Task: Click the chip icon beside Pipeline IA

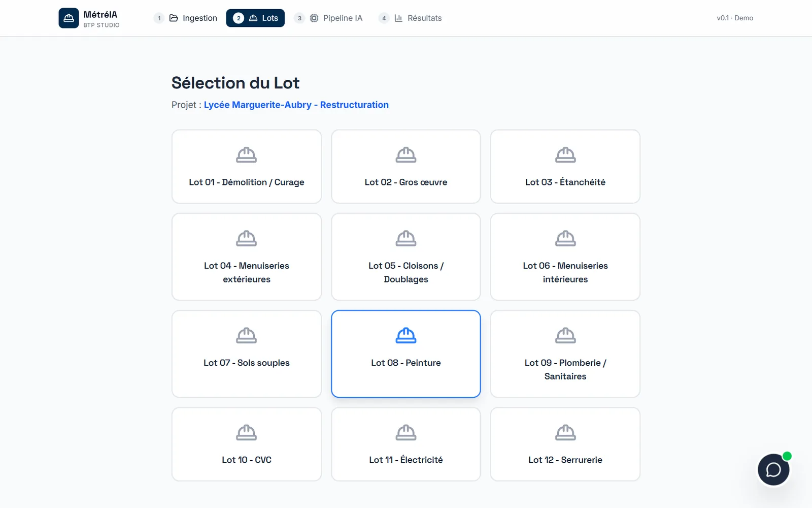Action: (x=314, y=18)
